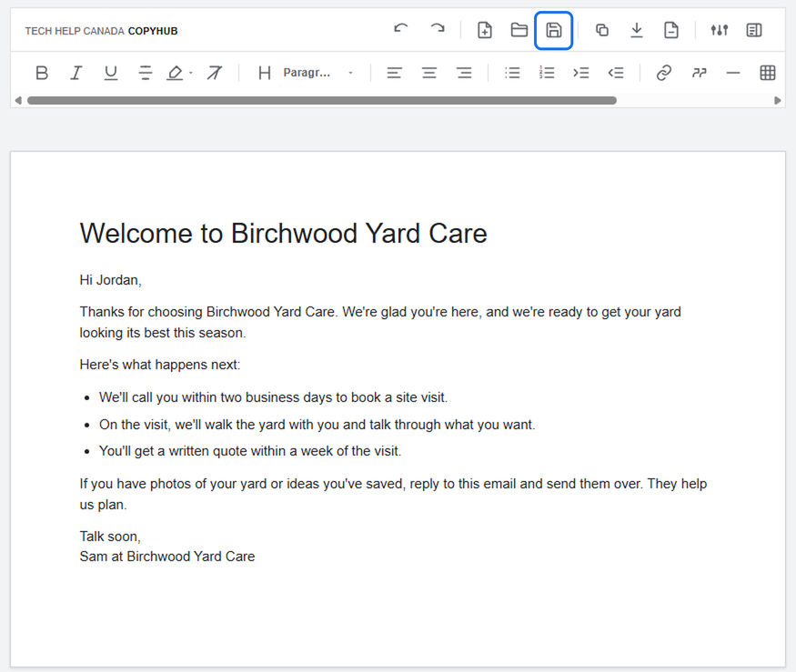Toggle bulleted list
Image resolution: width=796 pixels, height=672 pixels.
(x=512, y=73)
